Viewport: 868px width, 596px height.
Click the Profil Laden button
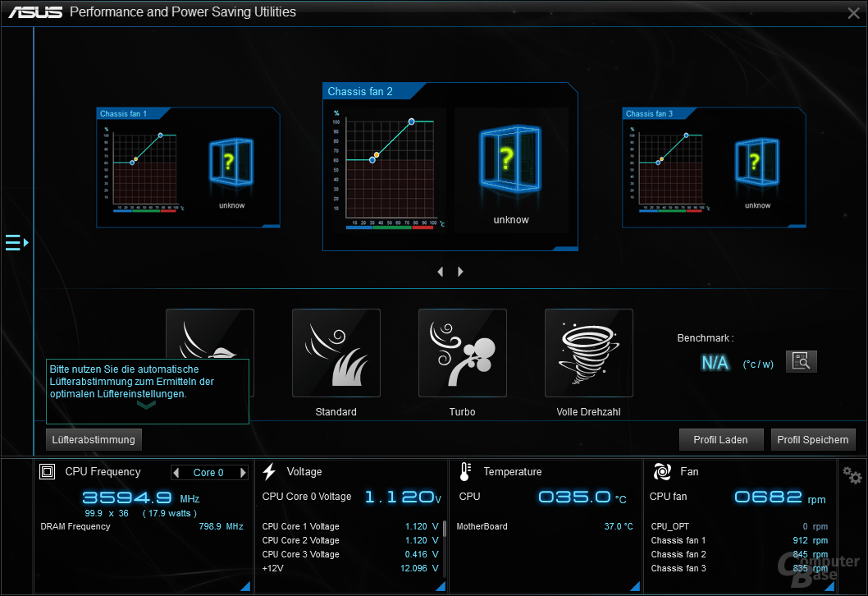pyautogui.click(x=720, y=439)
